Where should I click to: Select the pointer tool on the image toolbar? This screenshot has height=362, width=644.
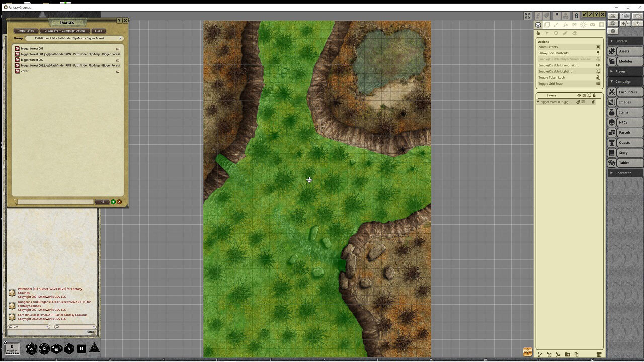pos(538,33)
